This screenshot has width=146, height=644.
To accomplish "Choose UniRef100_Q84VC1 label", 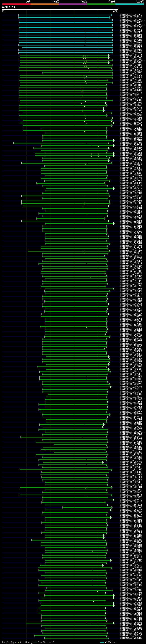I will tap(131, 90).
